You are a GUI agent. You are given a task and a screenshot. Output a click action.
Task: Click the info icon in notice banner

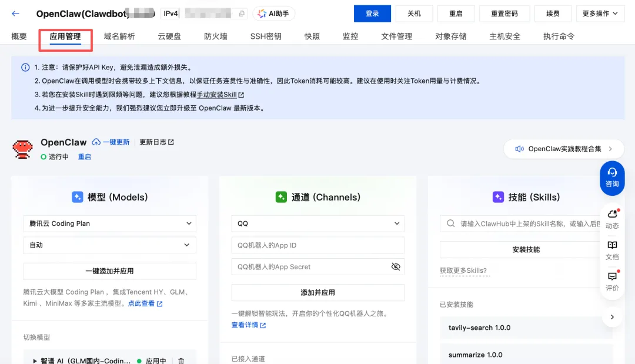(25, 67)
